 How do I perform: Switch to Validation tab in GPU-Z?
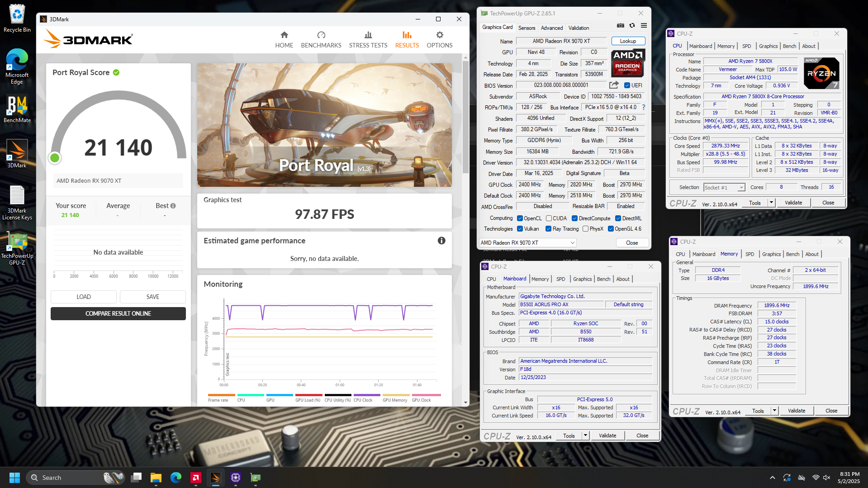[579, 28]
